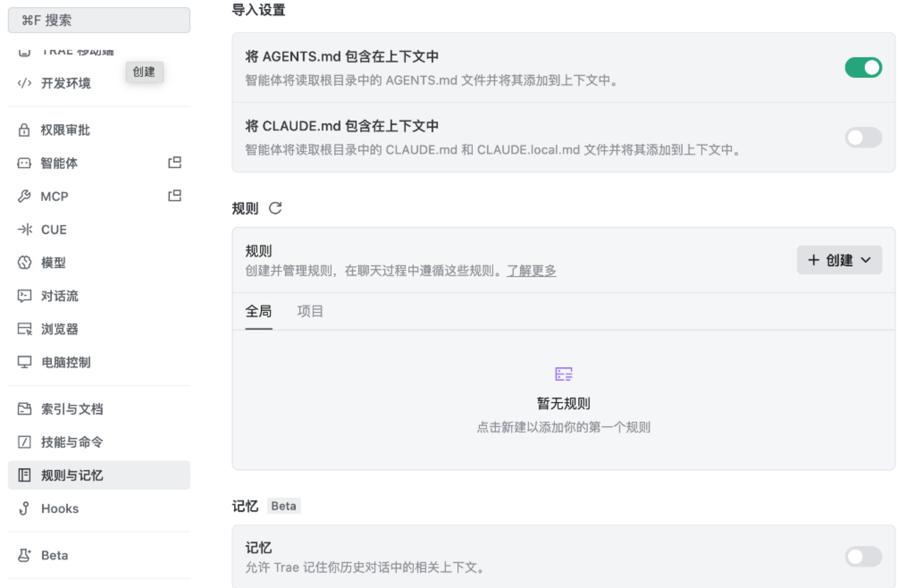Click the 智能体 robot icon

[x=24, y=163]
